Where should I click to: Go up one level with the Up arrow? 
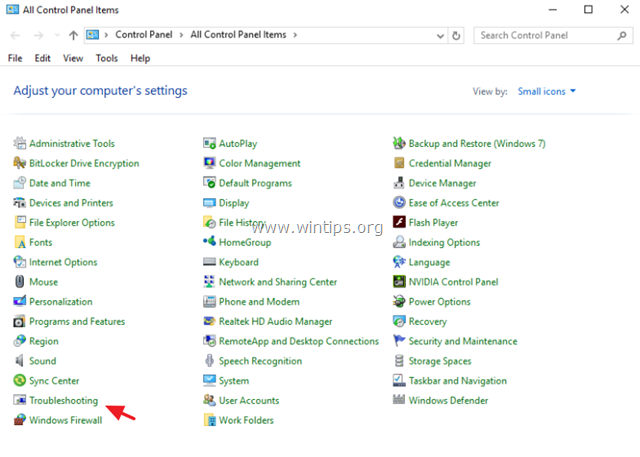pyautogui.click(x=73, y=35)
